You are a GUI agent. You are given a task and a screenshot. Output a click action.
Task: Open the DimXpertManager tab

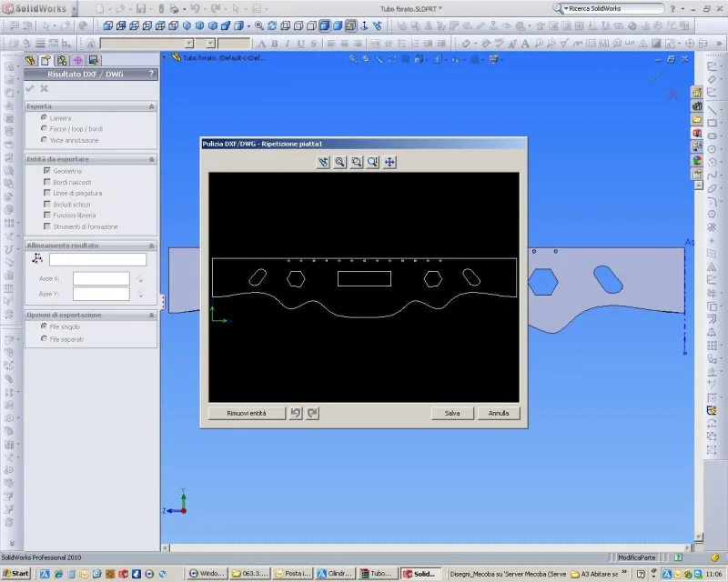[x=77, y=60]
